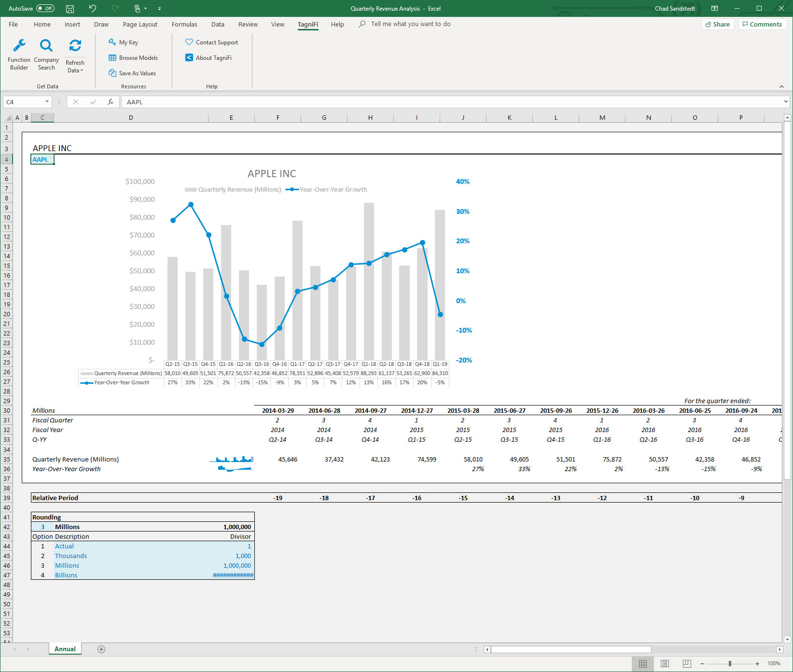Open the Formulas ribbon tab
The image size is (793, 672).
(184, 25)
